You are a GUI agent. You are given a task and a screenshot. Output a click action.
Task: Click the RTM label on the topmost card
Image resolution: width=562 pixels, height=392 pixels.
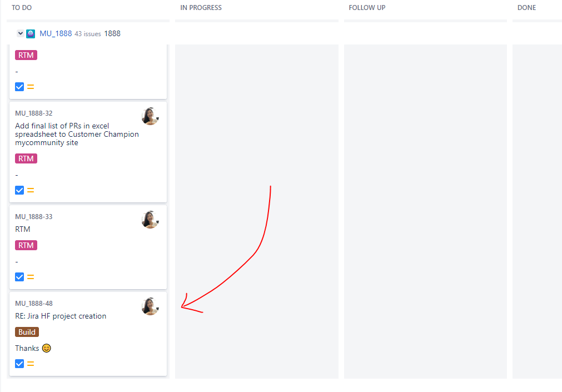pyautogui.click(x=26, y=55)
